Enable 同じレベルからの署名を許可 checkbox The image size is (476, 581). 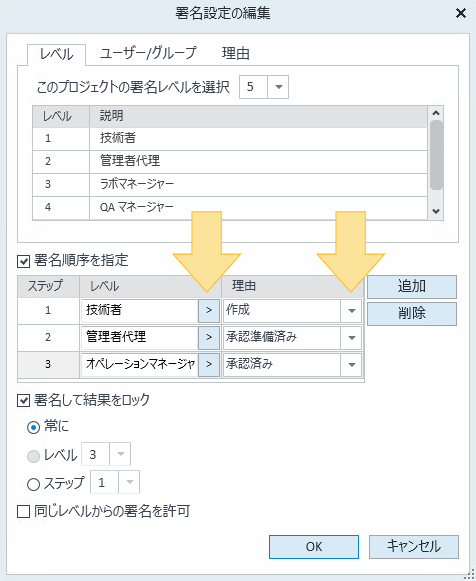[23, 512]
